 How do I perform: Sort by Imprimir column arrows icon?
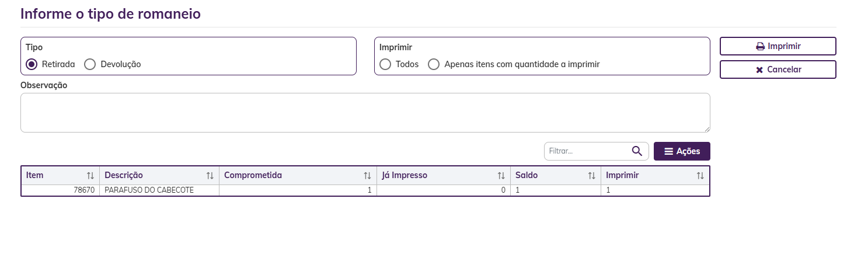[700, 176]
